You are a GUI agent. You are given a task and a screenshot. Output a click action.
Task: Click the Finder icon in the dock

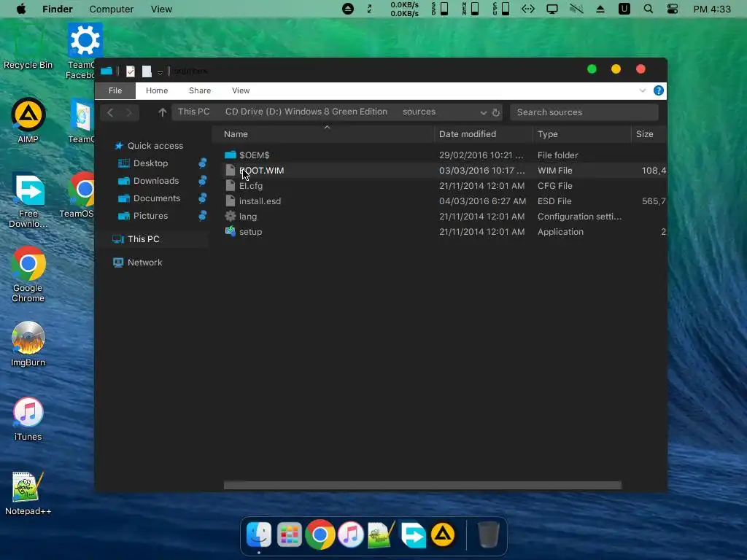coord(259,534)
